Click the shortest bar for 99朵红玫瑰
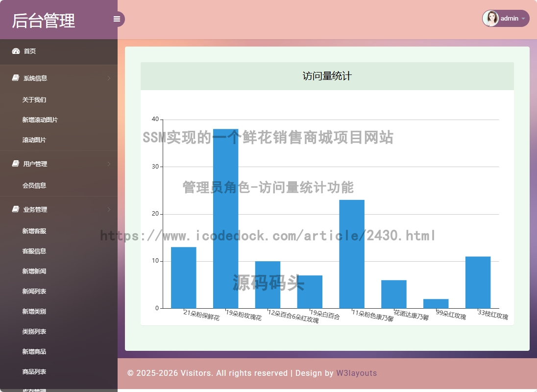 coord(436,304)
